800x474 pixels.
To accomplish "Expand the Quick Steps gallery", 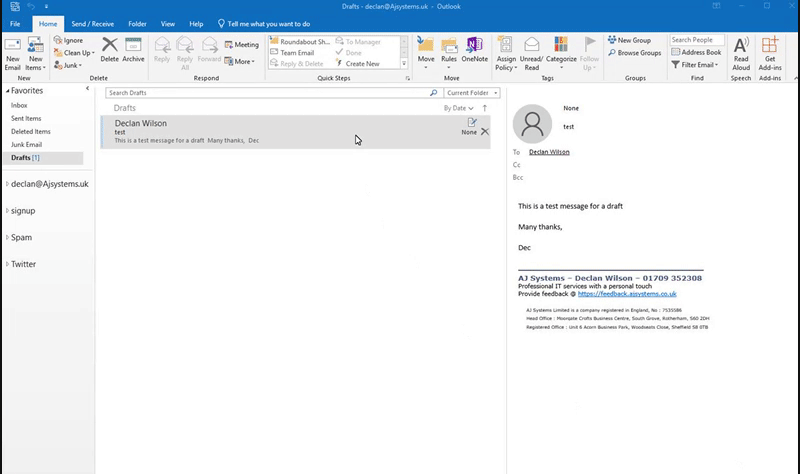I will coord(404,64).
